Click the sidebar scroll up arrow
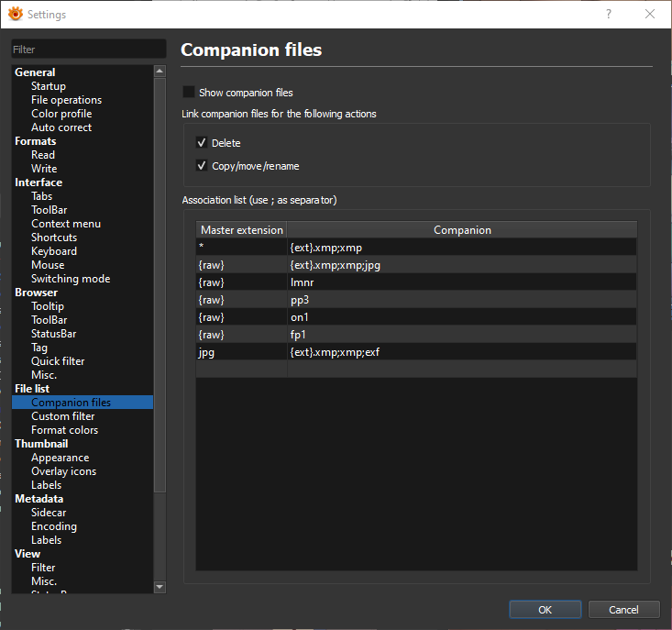Screen dimensions: 672x630 pyautogui.click(x=160, y=71)
